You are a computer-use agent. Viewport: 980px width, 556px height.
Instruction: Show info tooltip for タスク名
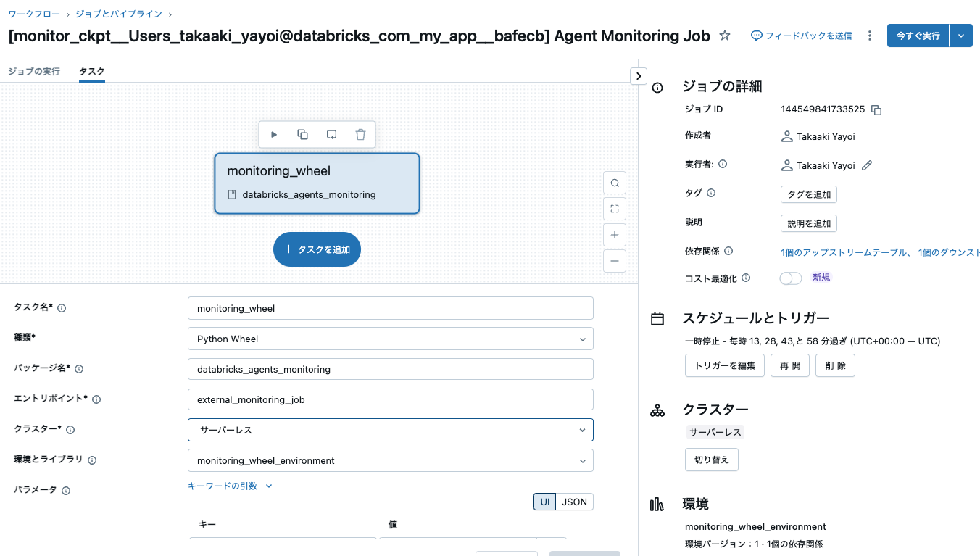click(x=62, y=308)
